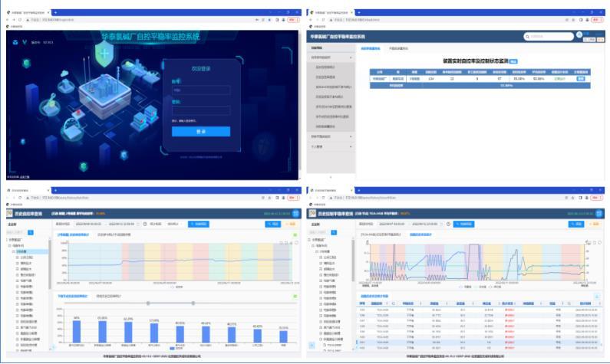Tick first device checkbox in 历史自控率查询 tree
Image resolution: width=610 pixels, height=364 pixels.
coord(16,257)
